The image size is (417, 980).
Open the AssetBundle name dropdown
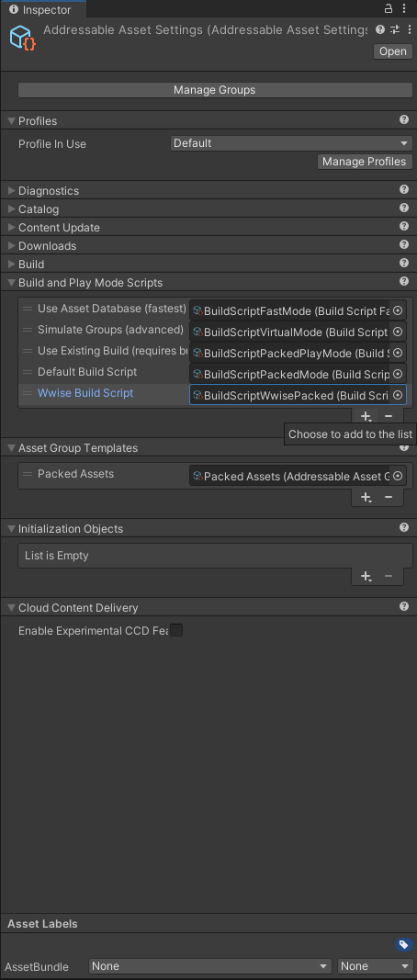[x=210, y=966]
